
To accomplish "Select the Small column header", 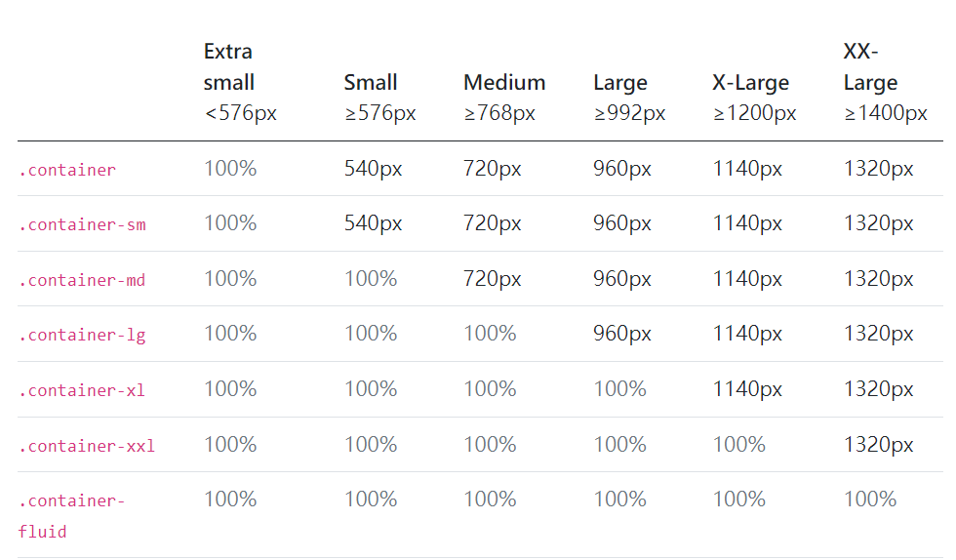I will [371, 83].
